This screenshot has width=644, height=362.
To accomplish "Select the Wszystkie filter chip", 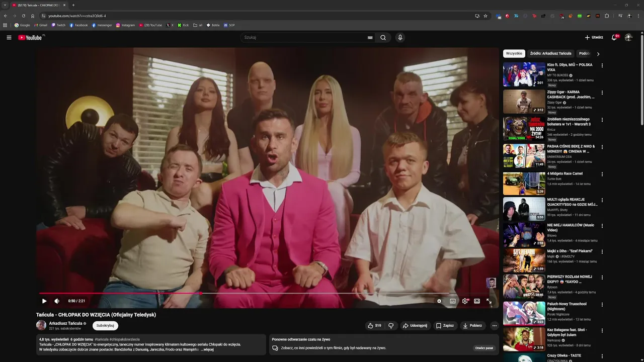I will click(514, 53).
